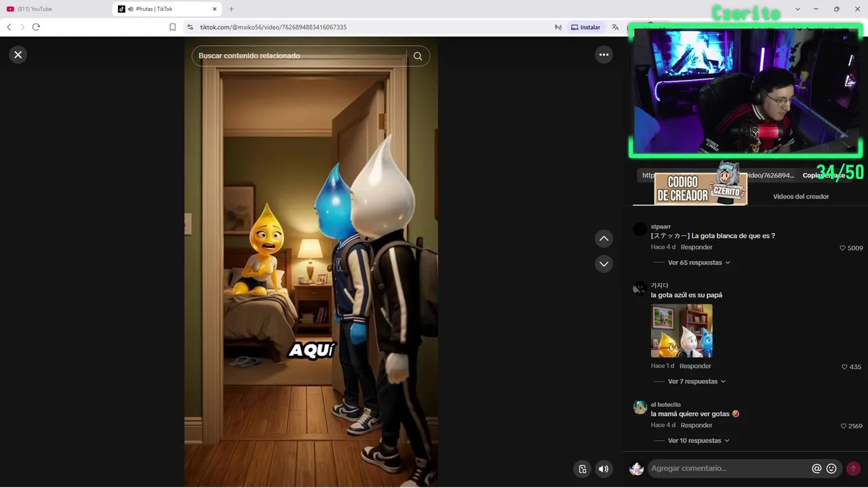
Task: Toggle the floating player mode icon
Action: pyautogui.click(x=582, y=469)
